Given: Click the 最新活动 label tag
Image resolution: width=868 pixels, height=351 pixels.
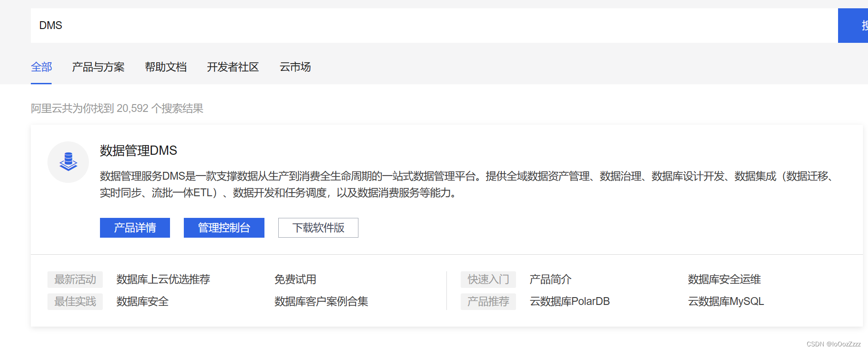Looking at the screenshot, I should [75, 280].
